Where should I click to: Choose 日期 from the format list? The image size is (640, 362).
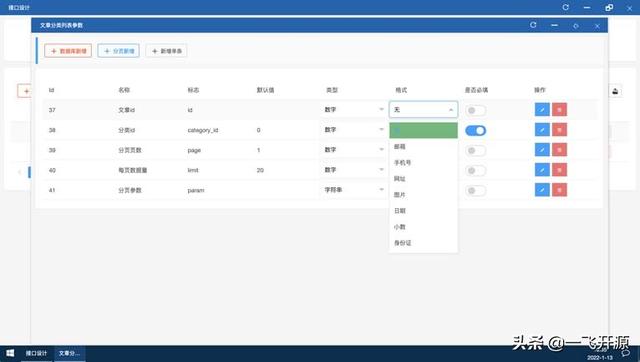pyautogui.click(x=423, y=211)
